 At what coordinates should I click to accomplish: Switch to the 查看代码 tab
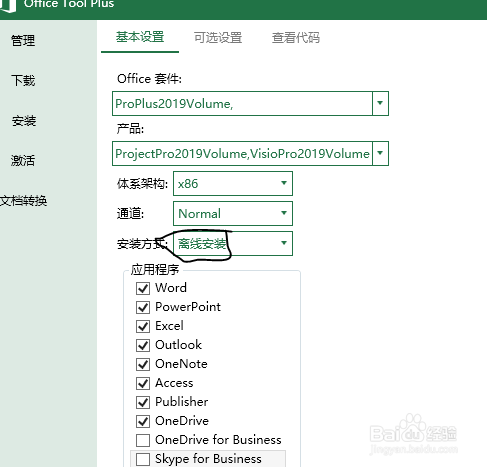296,38
